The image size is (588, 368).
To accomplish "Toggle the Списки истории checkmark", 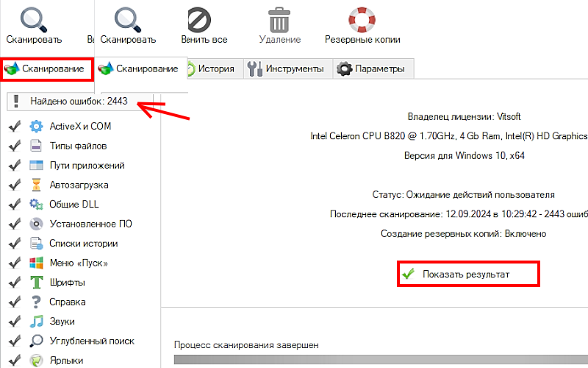I will point(14,244).
